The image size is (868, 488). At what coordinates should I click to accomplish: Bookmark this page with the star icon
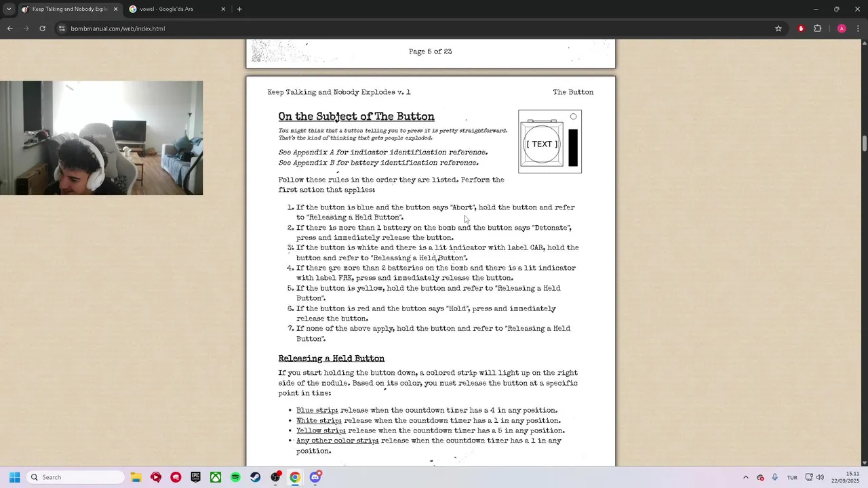pos(778,28)
